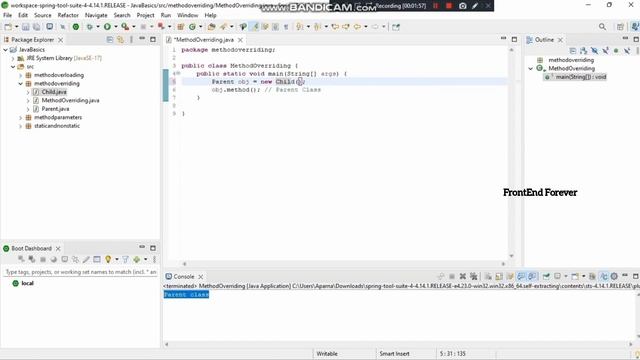This screenshot has height=360, width=640.
Task: Click Clear Console icon
Action: coord(488,276)
